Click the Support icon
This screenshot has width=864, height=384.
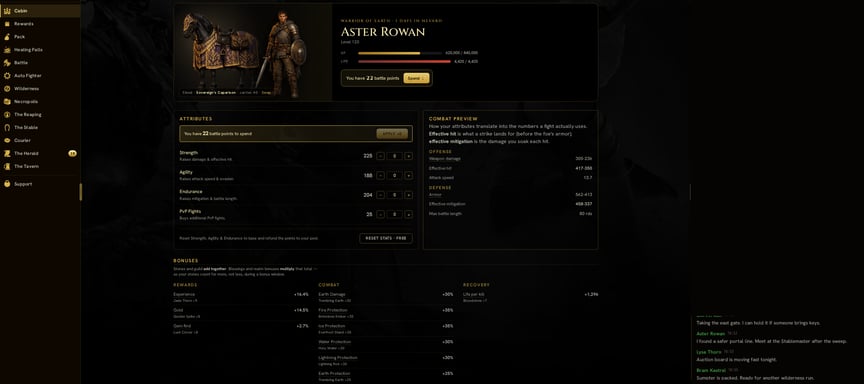coord(7,184)
